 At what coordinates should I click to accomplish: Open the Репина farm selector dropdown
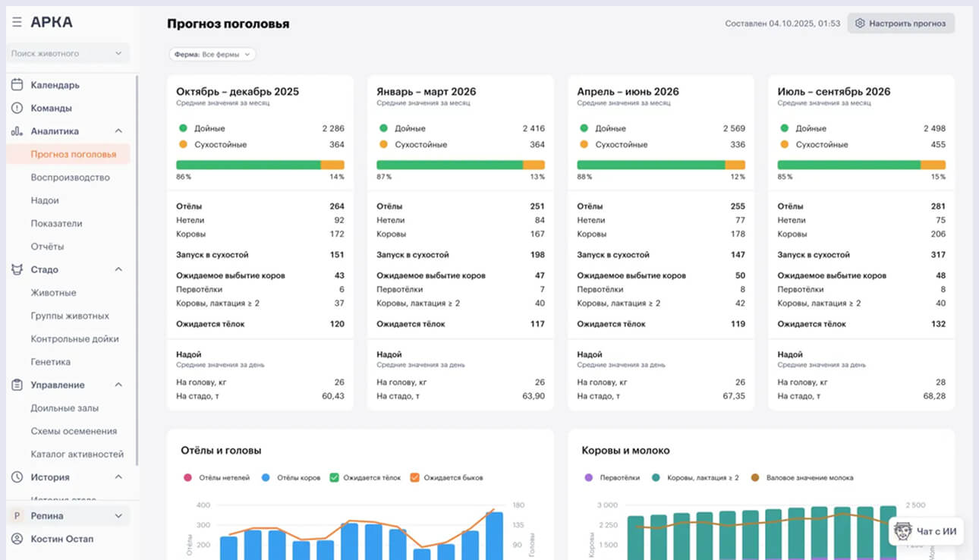pos(68,516)
